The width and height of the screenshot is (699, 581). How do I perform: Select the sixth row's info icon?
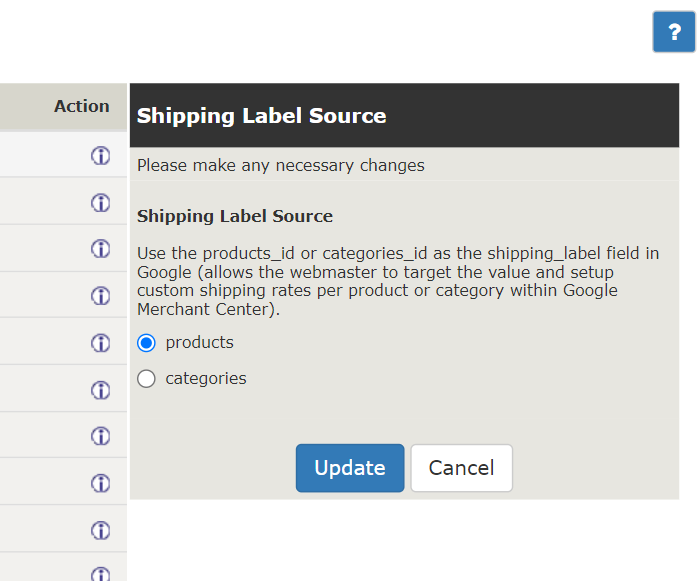click(101, 390)
